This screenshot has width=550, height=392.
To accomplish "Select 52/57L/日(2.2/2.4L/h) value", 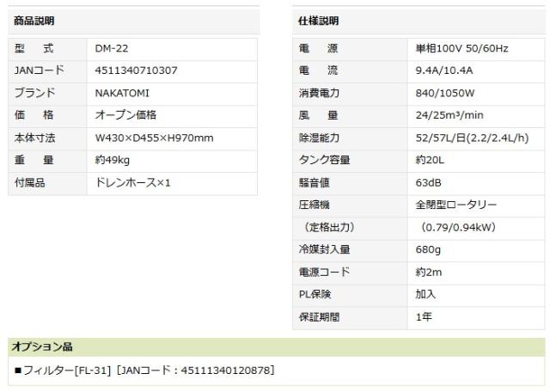I will [x=472, y=138].
